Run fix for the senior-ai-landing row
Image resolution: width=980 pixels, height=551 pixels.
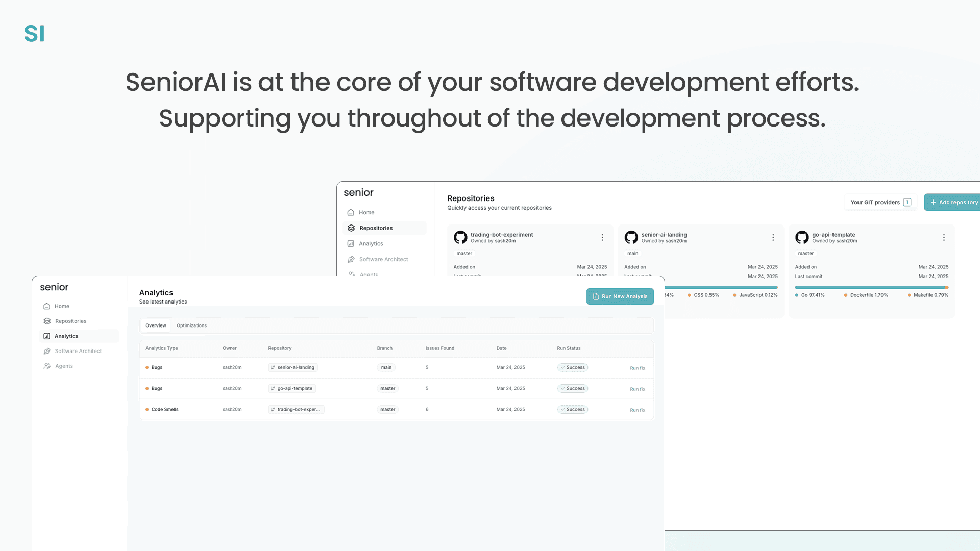pos(638,368)
